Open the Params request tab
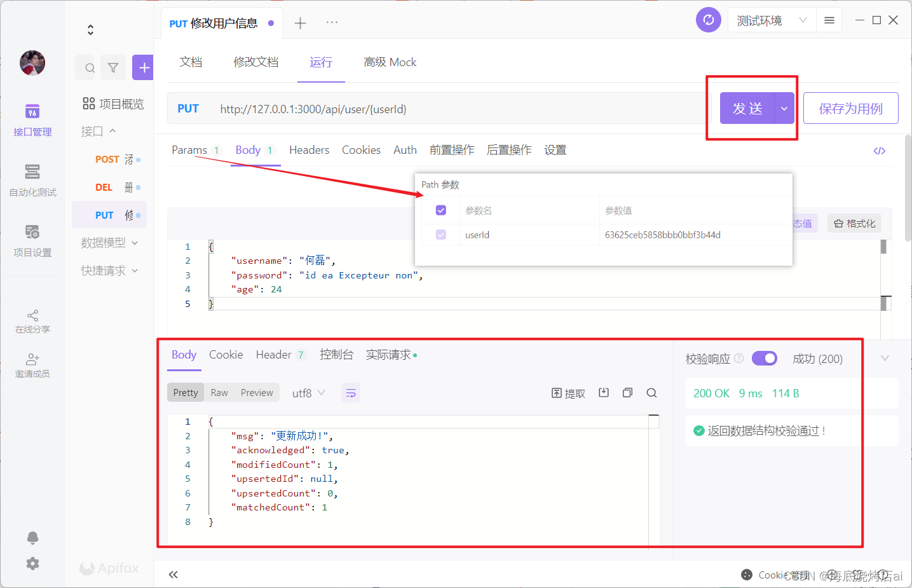Viewport: 912px width, 588px height. 189,150
